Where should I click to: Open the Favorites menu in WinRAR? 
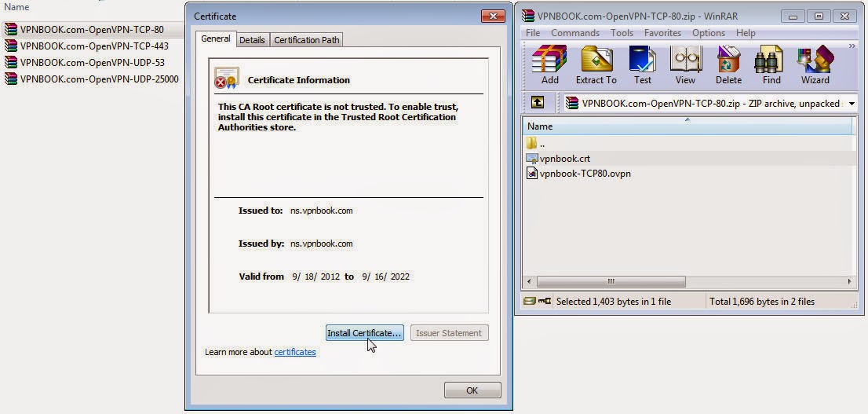coord(662,33)
